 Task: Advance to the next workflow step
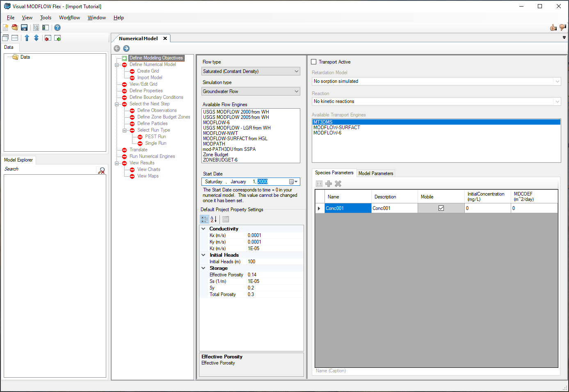pyautogui.click(x=126, y=48)
